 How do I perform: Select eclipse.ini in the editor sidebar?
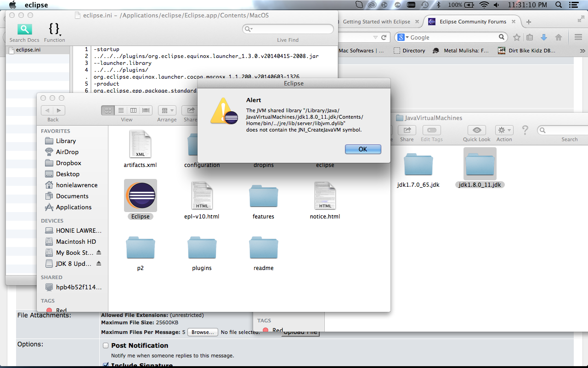28,50
